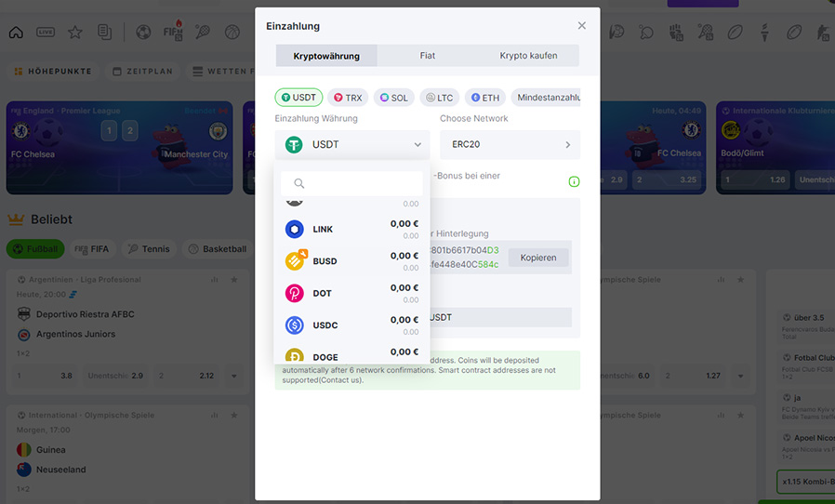Filter popular by Basketball
Viewport: 835px width, 504px height.
tap(218, 249)
